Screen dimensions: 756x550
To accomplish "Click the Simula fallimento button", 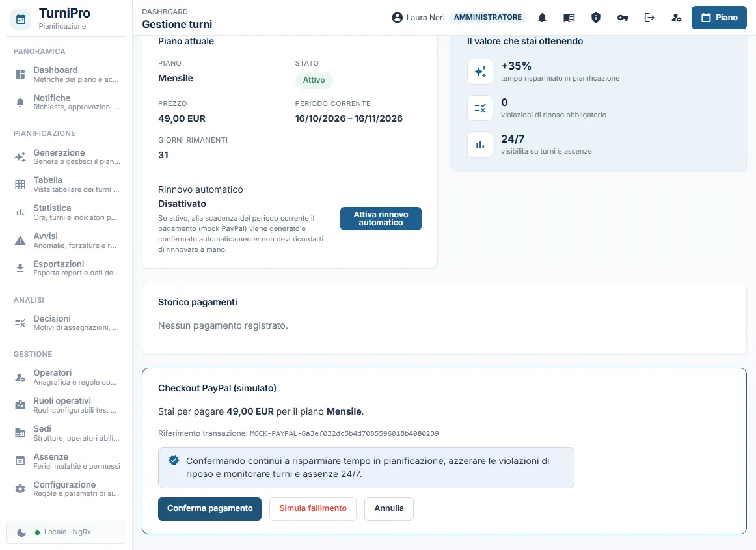I will [x=313, y=508].
